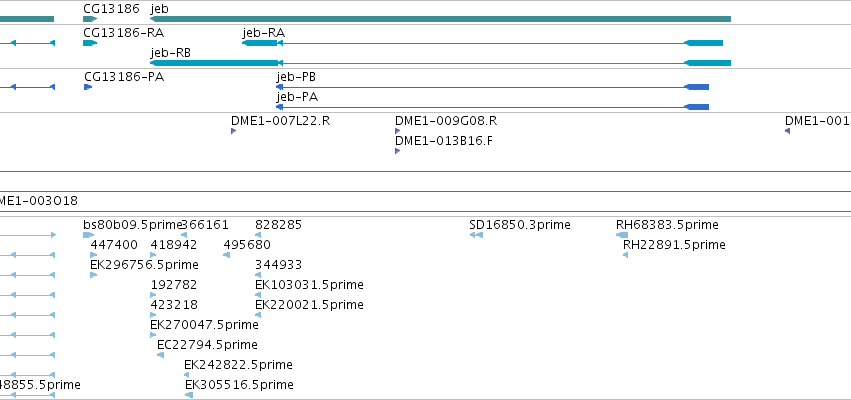
Task: Select the jeb-PB protein feature line
Action: 492,87
